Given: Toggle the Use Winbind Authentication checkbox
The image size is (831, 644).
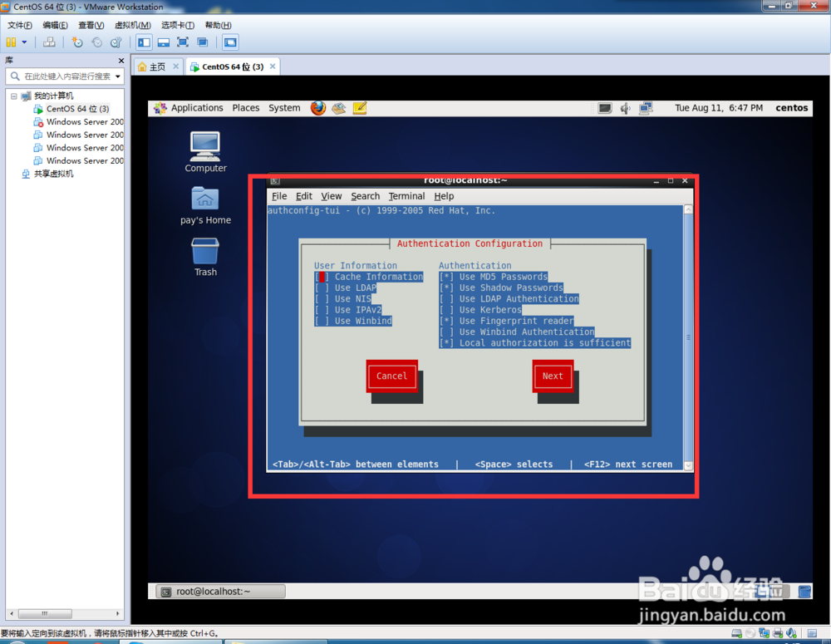Looking at the screenshot, I should coord(446,332).
